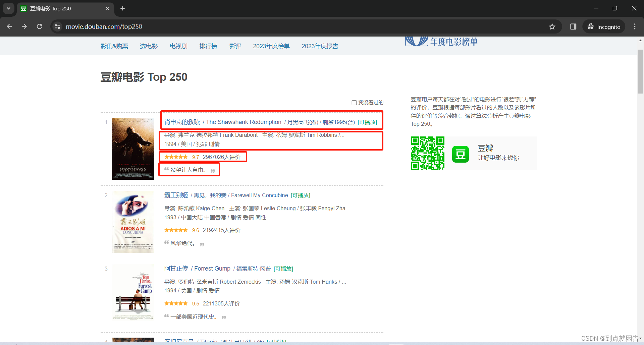Open 2023年度榜单 navigation item
The height and width of the screenshot is (345, 644).
point(271,46)
